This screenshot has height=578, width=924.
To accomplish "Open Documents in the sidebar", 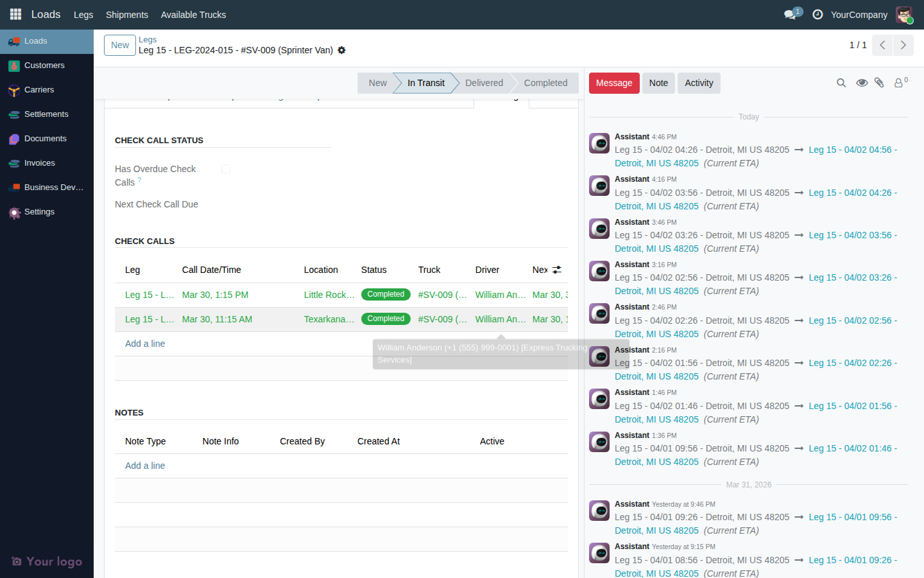I will [47, 139].
